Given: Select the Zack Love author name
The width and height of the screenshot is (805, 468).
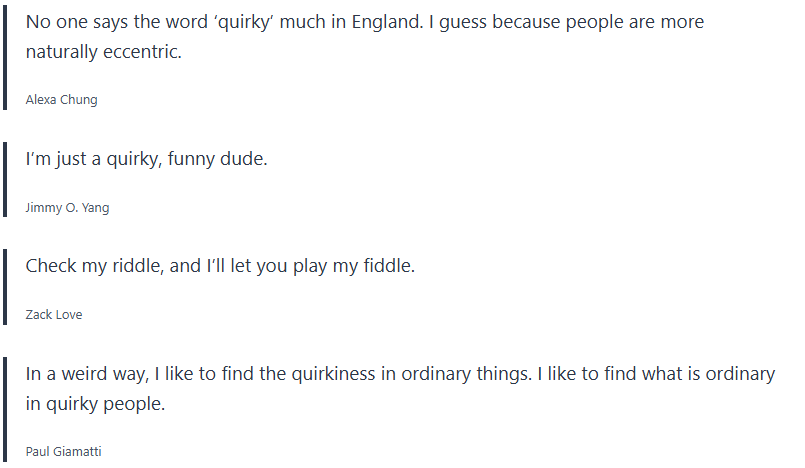Looking at the screenshot, I should click(54, 315).
